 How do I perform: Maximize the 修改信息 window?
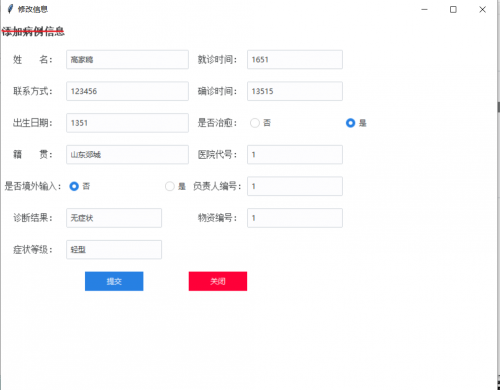click(x=453, y=9)
